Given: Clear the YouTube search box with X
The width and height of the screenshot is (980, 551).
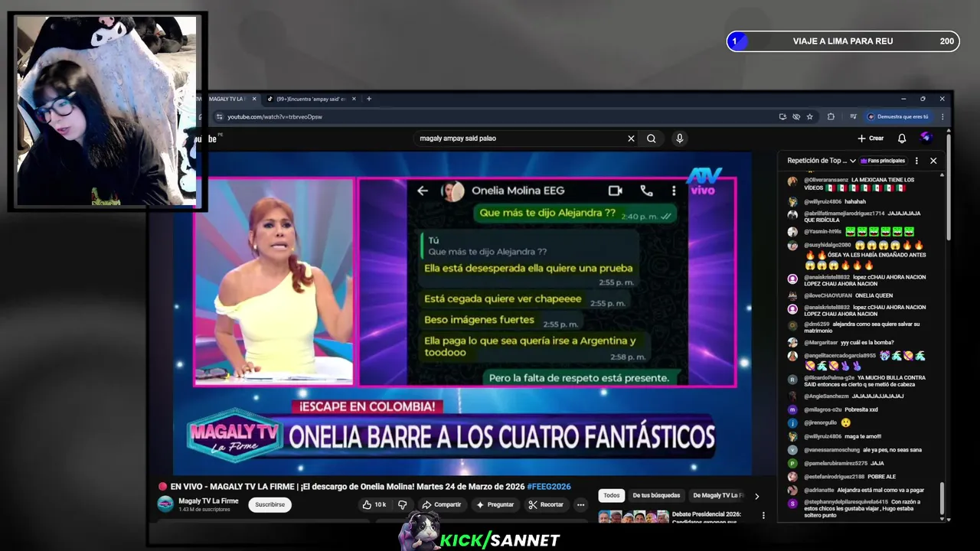Looking at the screenshot, I should (631, 139).
